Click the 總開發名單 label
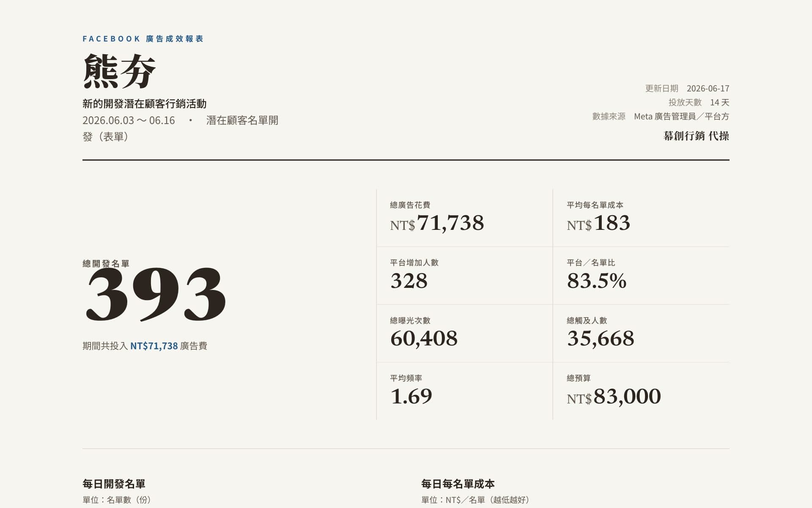Viewport: 812px width, 508px height. [106, 264]
